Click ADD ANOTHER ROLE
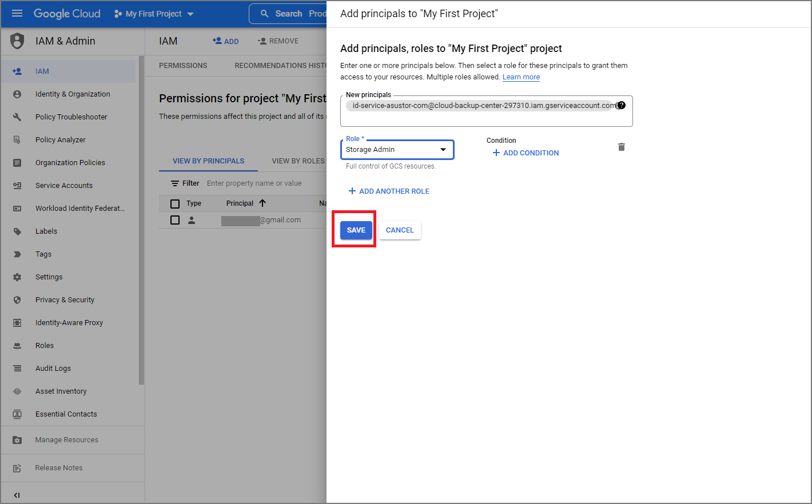 coord(389,191)
